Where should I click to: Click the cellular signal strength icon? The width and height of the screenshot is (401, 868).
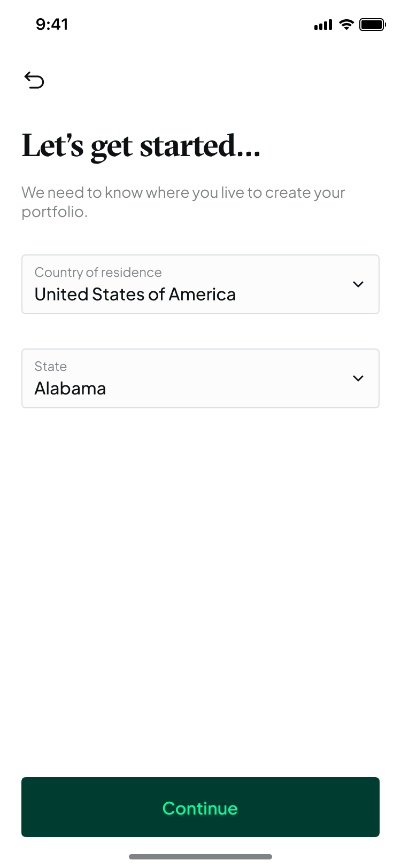tap(323, 25)
